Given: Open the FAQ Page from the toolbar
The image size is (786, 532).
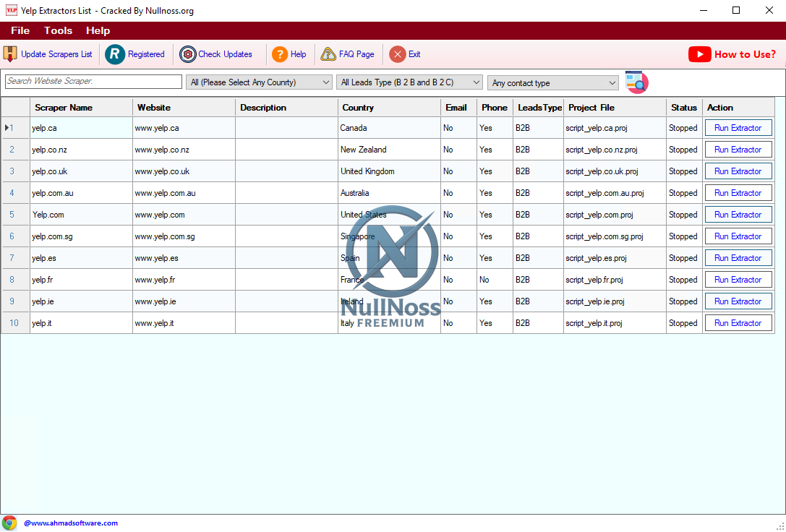Looking at the screenshot, I should (329, 54).
